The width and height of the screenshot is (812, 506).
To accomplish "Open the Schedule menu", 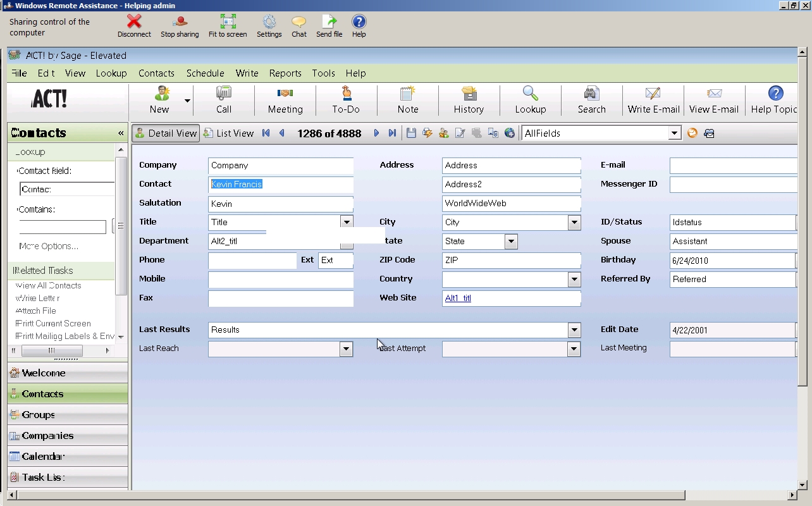I will [x=205, y=73].
